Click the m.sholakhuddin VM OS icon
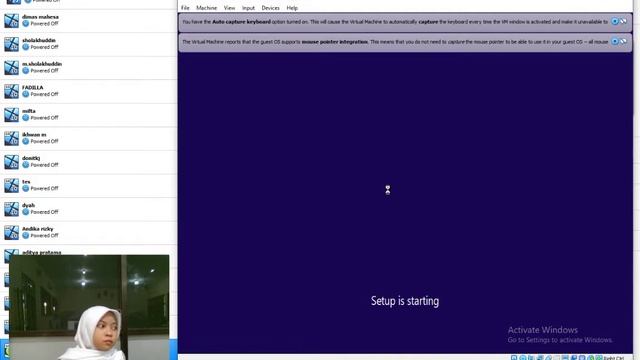This screenshot has height=360, width=640. (x=11, y=68)
